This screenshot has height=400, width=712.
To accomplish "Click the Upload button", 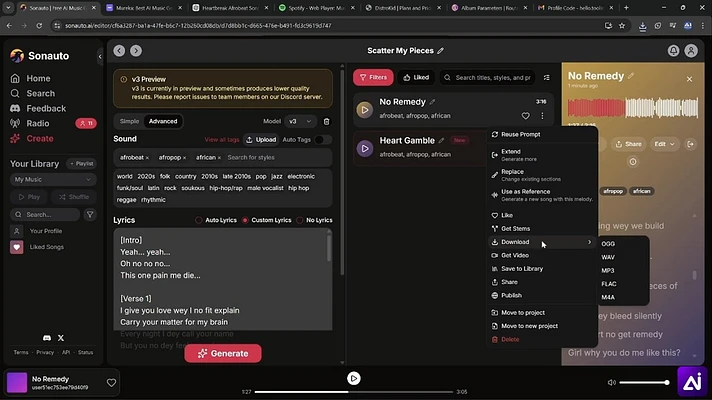I will 261,140.
